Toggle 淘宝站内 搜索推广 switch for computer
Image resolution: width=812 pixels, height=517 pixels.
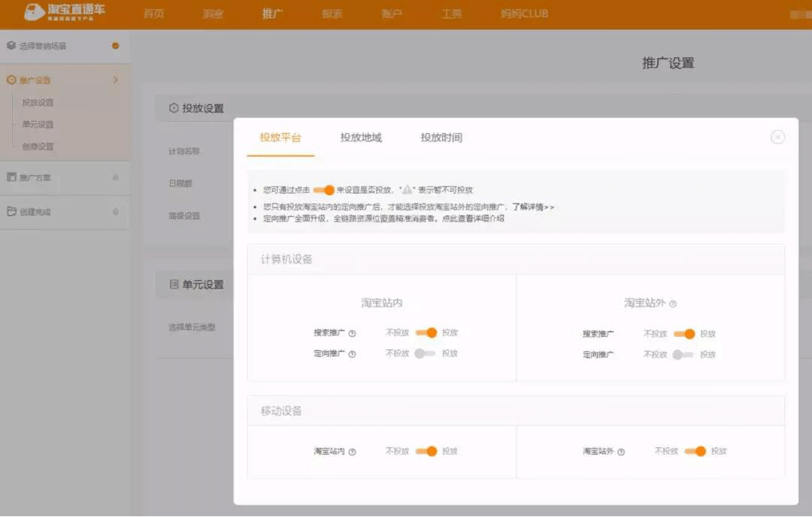pos(426,333)
